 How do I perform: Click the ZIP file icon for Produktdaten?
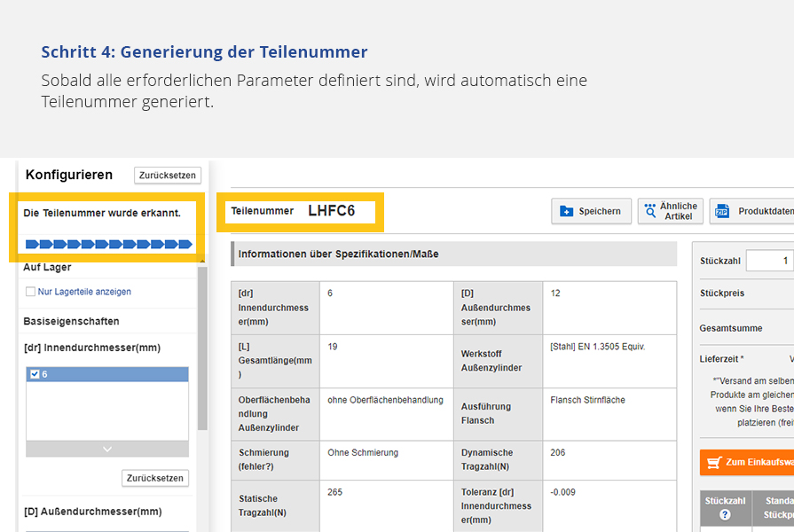tap(722, 211)
